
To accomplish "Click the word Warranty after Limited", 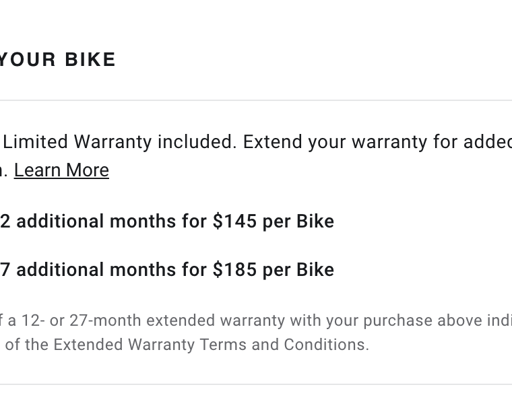I will [x=113, y=142].
